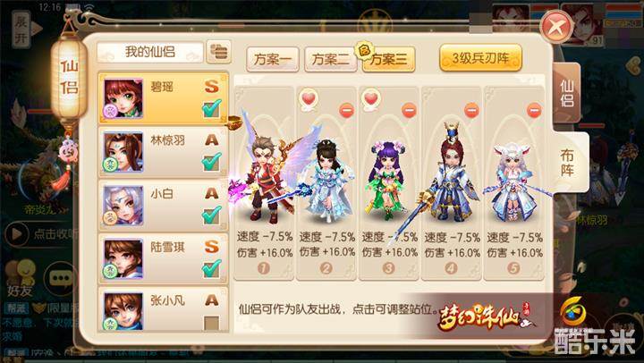Open the 我的仙侣 list header
644x363 pixels.
coord(150,52)
